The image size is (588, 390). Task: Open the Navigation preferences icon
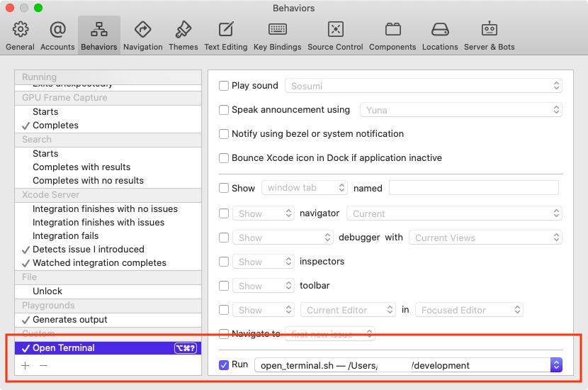(x=143, y=30)
